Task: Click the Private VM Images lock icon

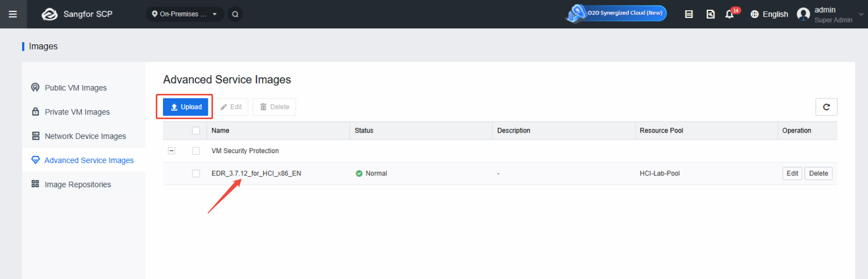Action: tap(36, 111)
